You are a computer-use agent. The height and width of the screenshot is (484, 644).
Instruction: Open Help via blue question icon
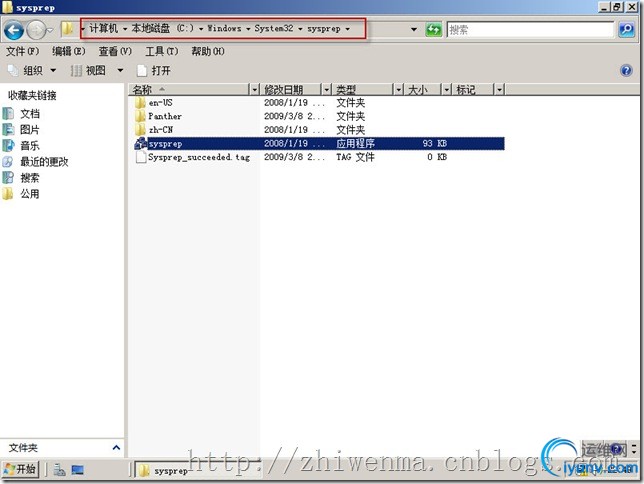[x=626, y=71]
